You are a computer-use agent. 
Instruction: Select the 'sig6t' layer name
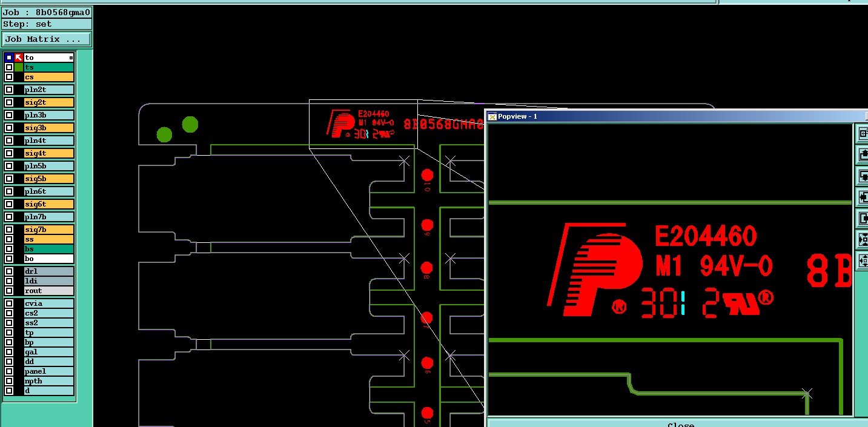[x=49, y=204]
